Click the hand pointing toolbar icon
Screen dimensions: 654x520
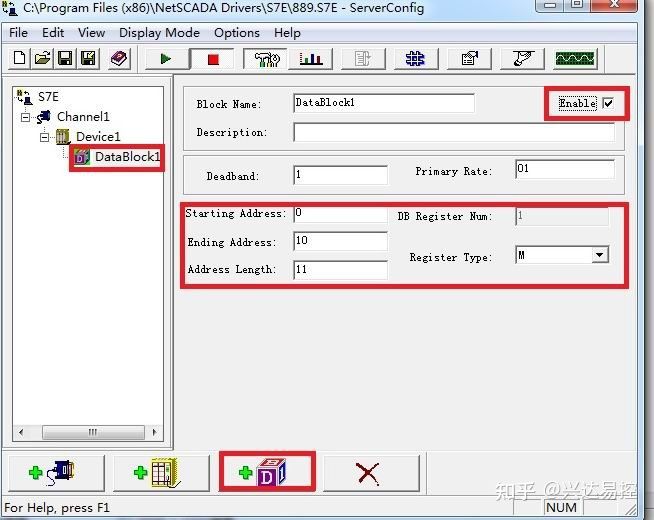pyautogui.click(x=522, y=59)
